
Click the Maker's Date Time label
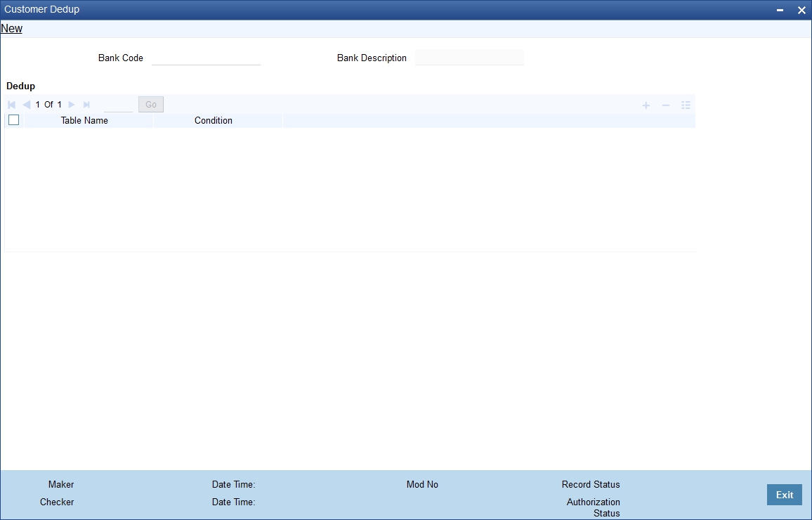pyautogui.click(x=233, y=484)
